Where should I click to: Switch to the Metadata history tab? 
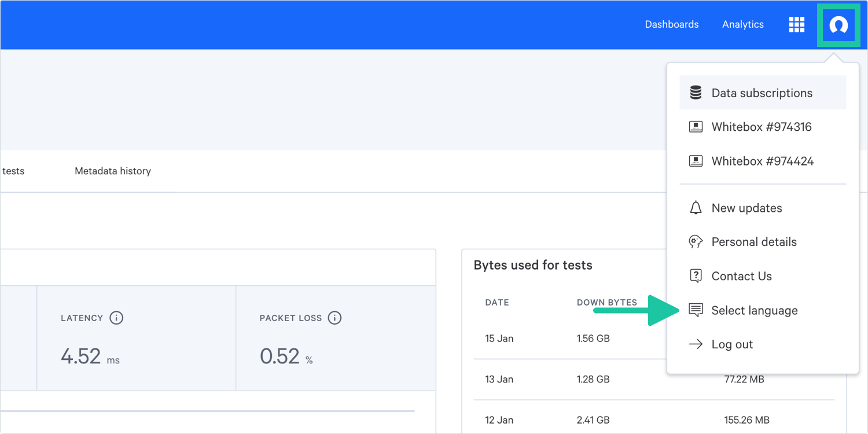(x=113, y=171)
